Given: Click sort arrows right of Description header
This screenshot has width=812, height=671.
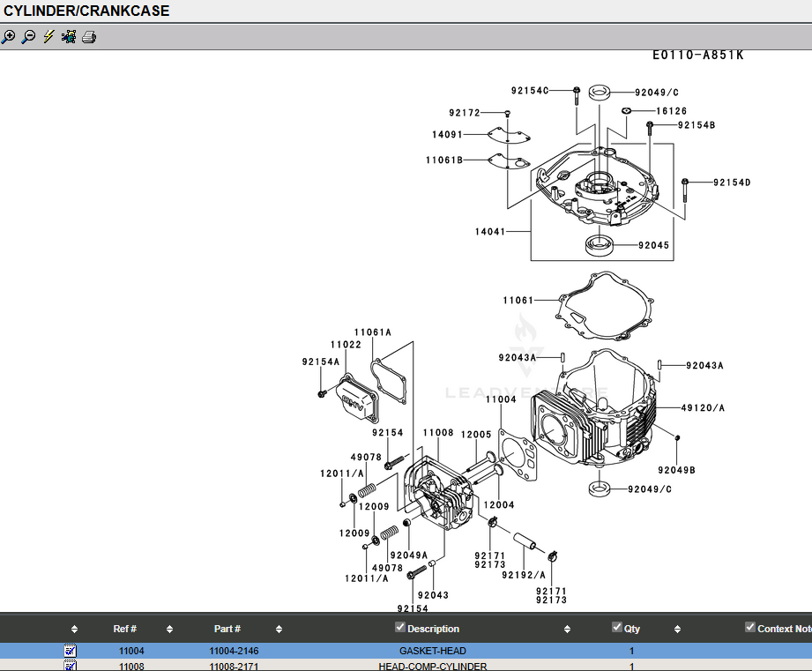Looking at the screenshot, I should [568, 630].
